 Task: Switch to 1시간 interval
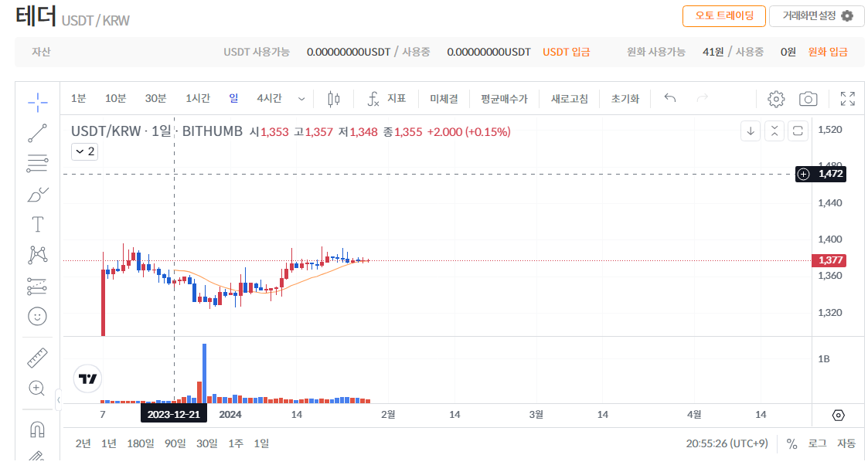coord(198,98)
